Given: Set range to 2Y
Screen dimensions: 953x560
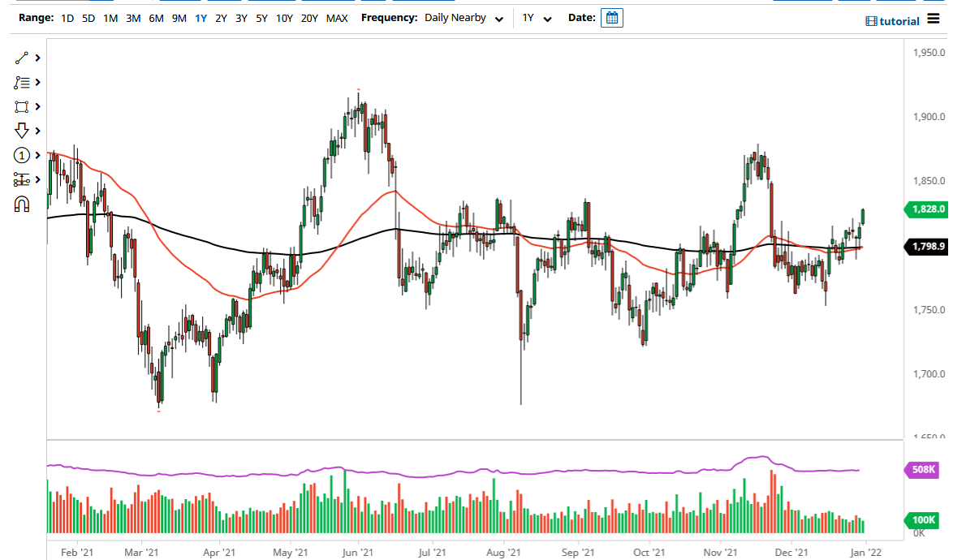Looking at the screenshot, I should coord(222,18).
